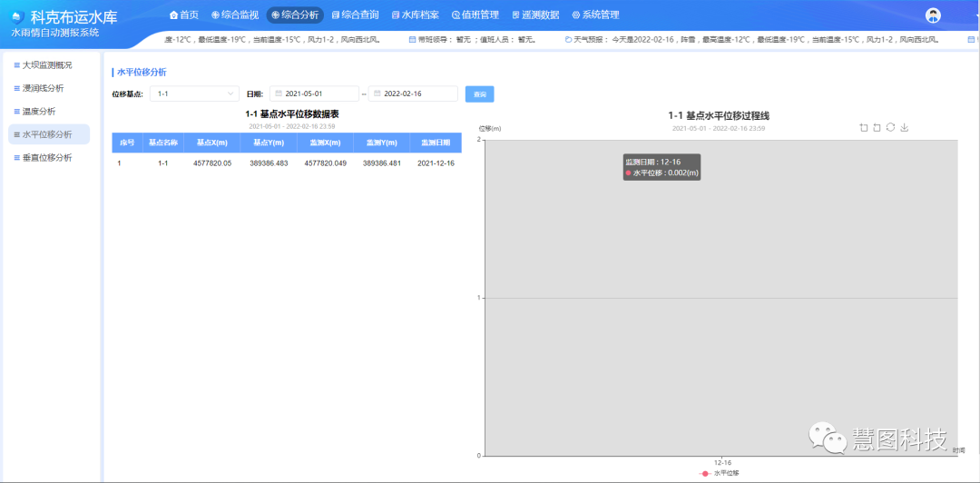This screenshot has height=483, width=980.
Task: Click the cell value 4577820.05
Action: 212,163
